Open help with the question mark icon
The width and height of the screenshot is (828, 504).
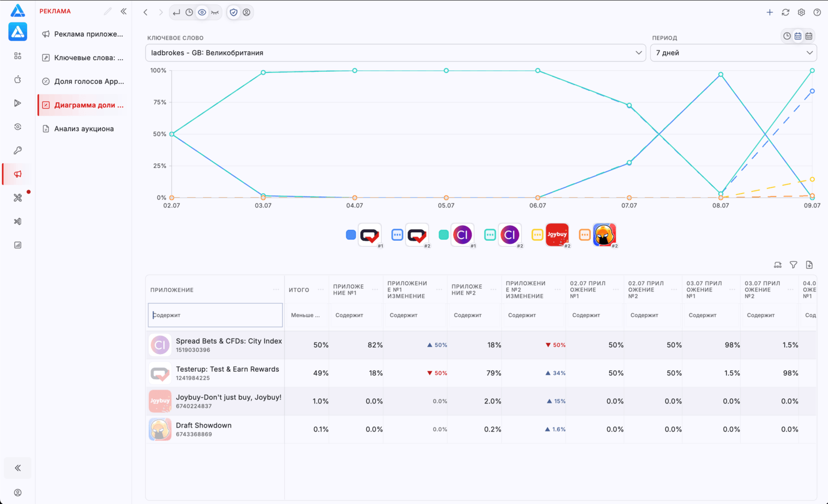pyautogui.click(x=817, y=12)
